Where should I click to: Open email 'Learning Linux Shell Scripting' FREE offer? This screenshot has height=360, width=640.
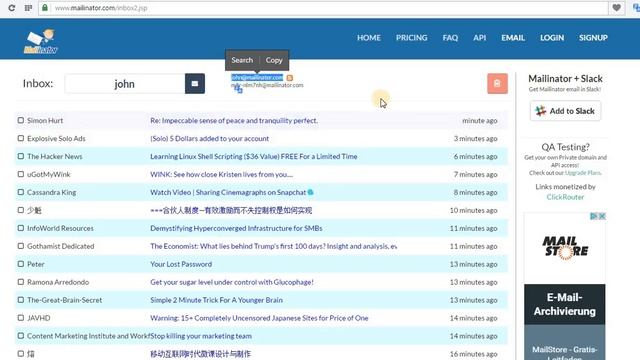coord(253,156)
